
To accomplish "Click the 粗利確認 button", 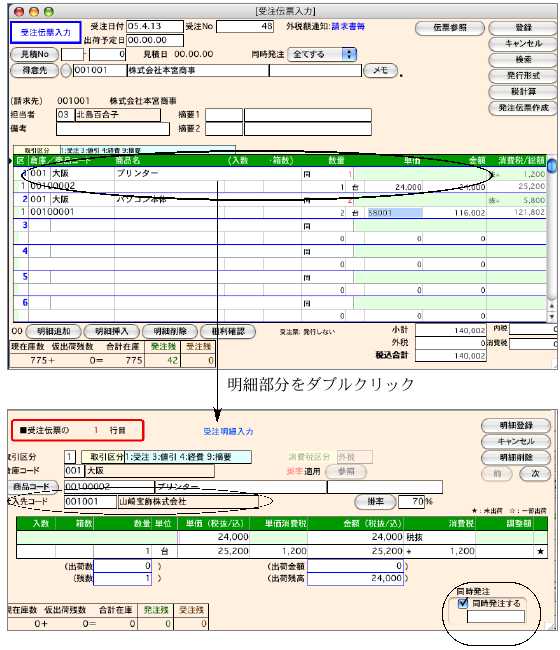I will point(228,332).
